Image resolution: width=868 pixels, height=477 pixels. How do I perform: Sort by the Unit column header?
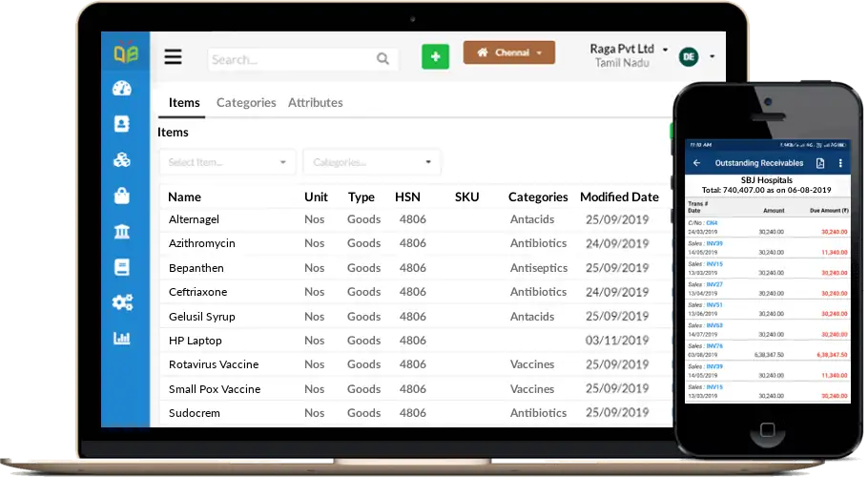[316, 197]
